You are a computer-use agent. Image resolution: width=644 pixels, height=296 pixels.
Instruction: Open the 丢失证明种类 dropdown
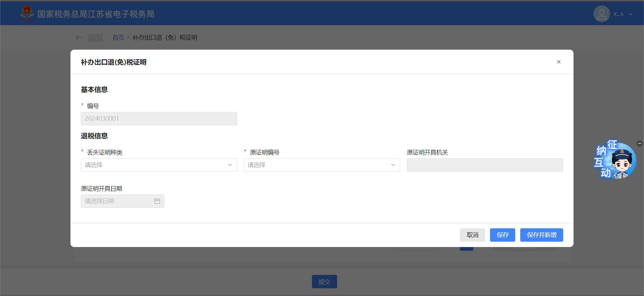point(159,165)
